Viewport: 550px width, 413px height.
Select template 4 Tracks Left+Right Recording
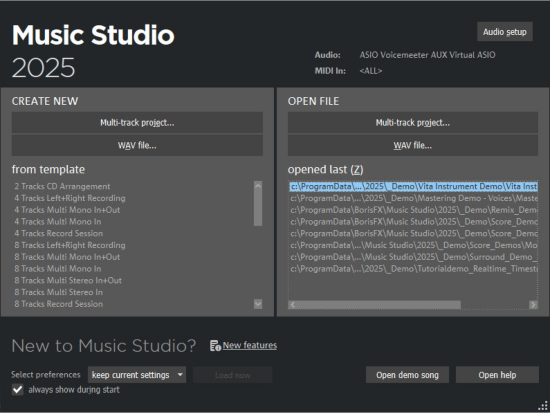70,198
